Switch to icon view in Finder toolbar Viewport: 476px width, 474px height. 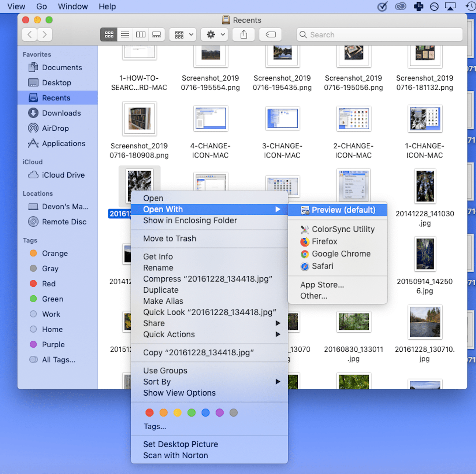point(109,35)
